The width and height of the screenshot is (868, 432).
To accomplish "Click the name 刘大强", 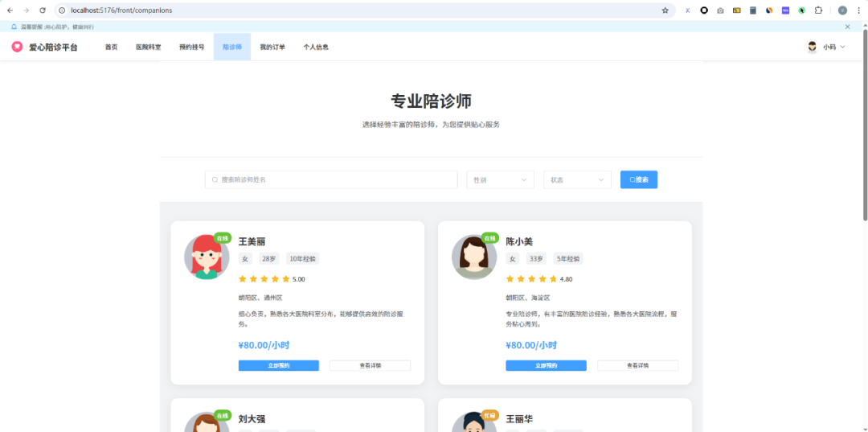I will click(252, 419).
